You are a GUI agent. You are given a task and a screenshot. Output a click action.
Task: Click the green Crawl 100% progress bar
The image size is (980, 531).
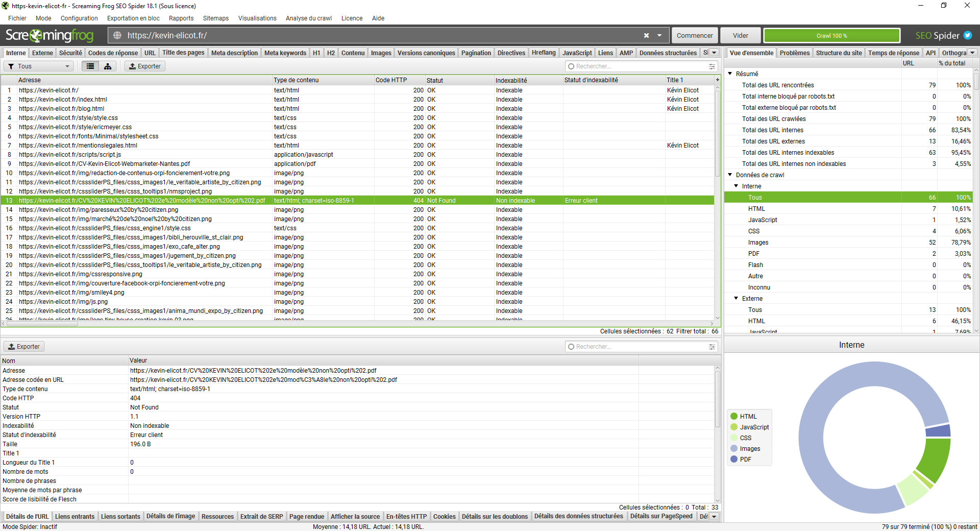pos(831,35)
